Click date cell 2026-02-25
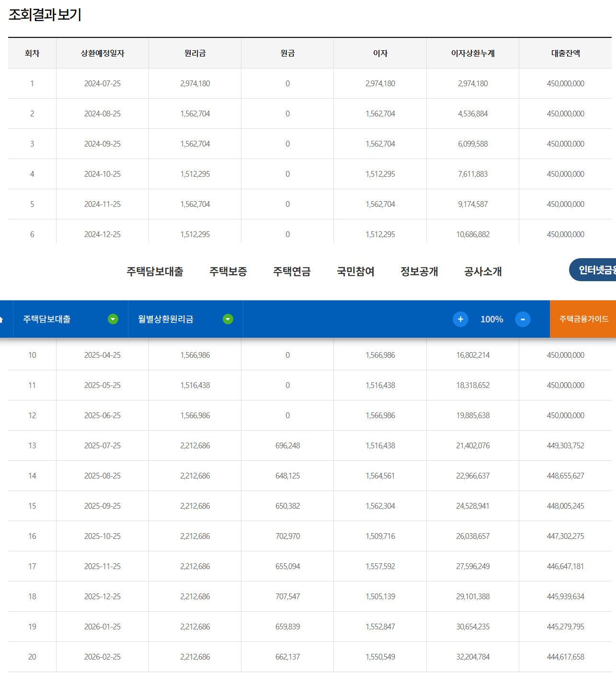Image resolution: width=616 pixels, height=673 pixels. (x=103, y=657)
